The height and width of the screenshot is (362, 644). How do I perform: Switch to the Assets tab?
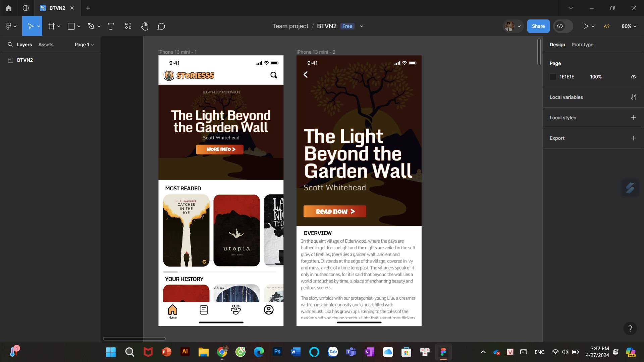(46, 45)
